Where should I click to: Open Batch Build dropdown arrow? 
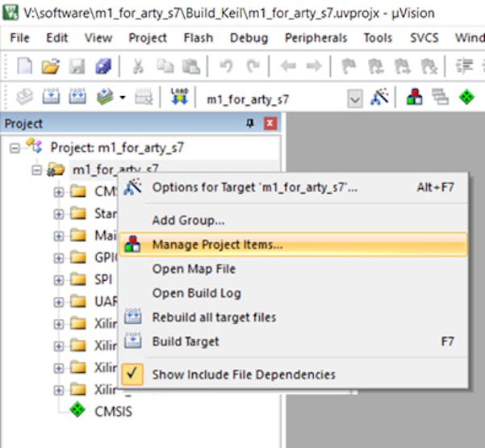pos(123,98)
